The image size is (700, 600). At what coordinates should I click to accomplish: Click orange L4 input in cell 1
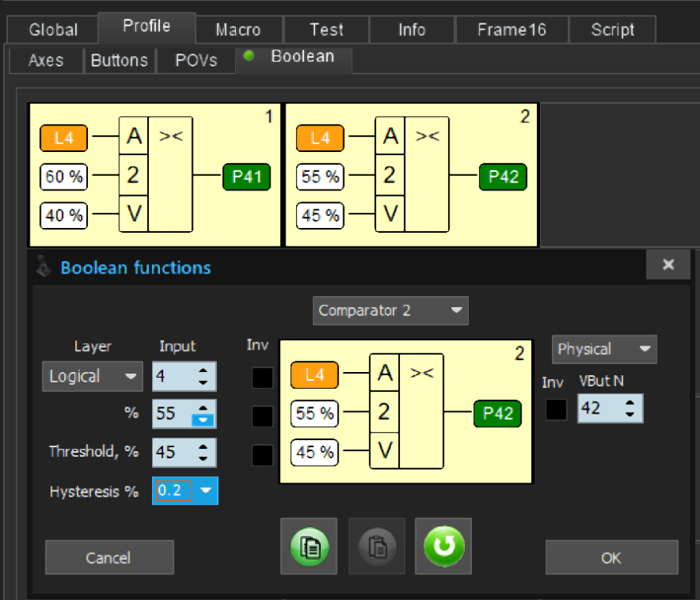point(63,138)
